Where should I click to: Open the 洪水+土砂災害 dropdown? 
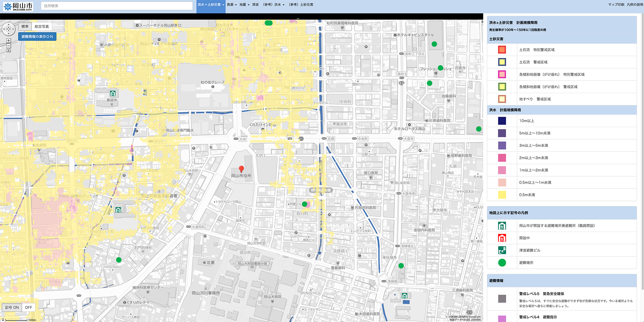(x=211, y=5)
